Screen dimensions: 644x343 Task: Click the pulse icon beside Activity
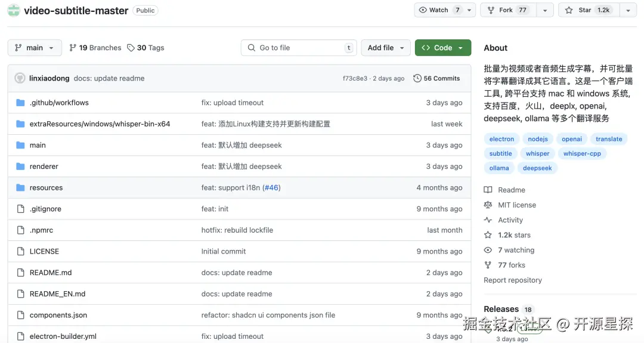coord(488,220)
